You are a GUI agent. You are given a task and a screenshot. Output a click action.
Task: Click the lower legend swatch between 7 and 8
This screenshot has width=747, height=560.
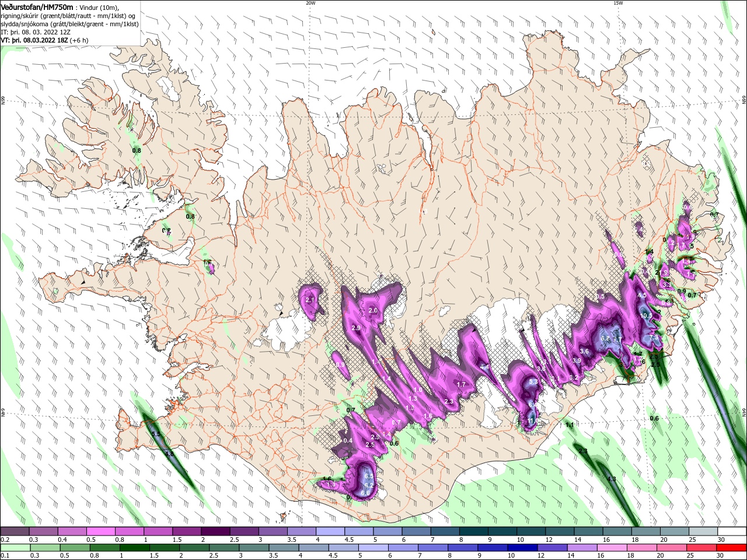coord(432,548)
